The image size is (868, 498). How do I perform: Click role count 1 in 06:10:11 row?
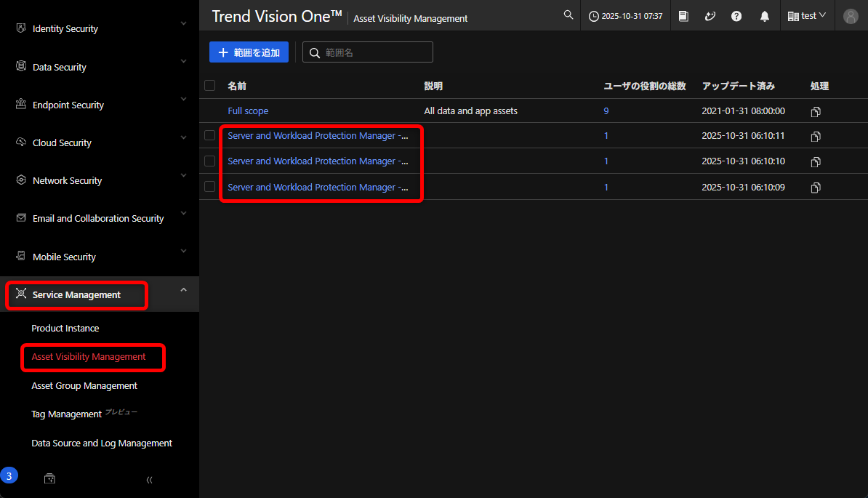[x=606, y=135]
